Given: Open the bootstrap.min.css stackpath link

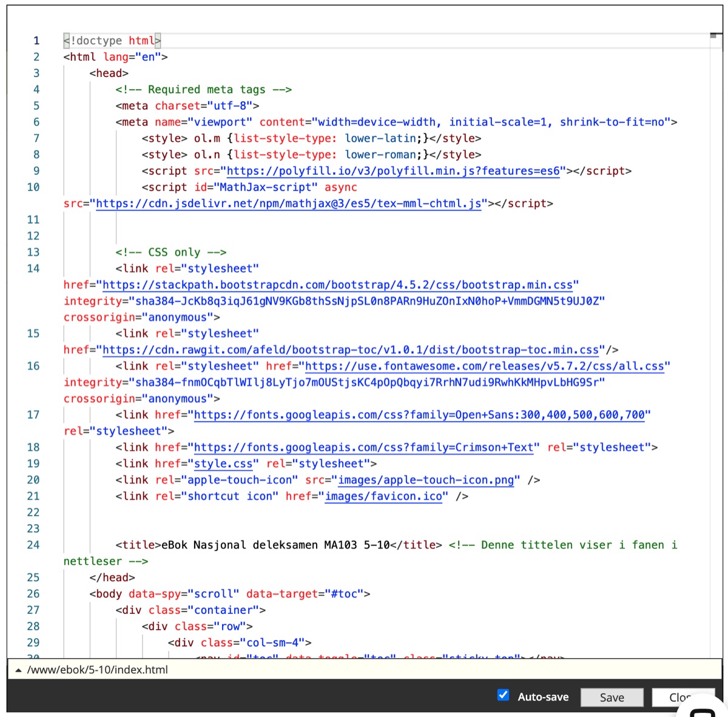Looking at the screenshot, I should [x=337, y=285].
